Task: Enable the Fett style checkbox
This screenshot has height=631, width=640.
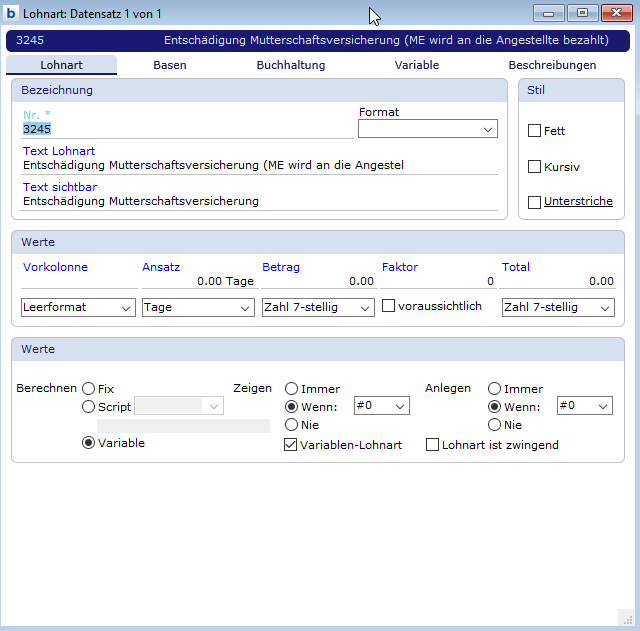Action: pos(534,131)
